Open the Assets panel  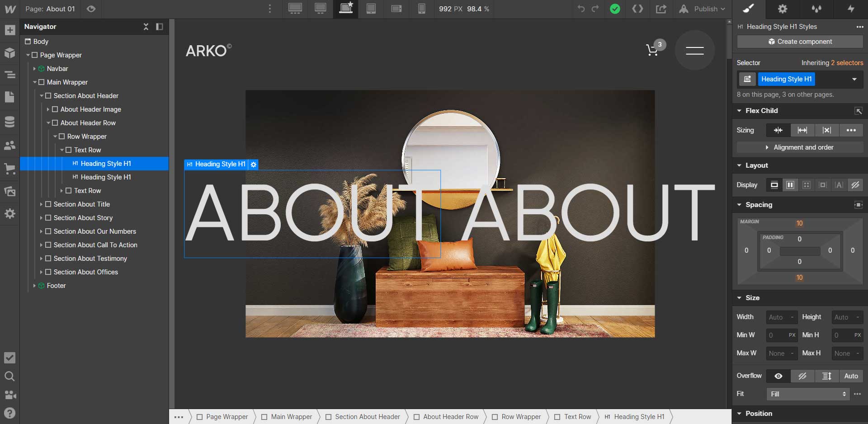pyautogui.click(x=9, y=191)
